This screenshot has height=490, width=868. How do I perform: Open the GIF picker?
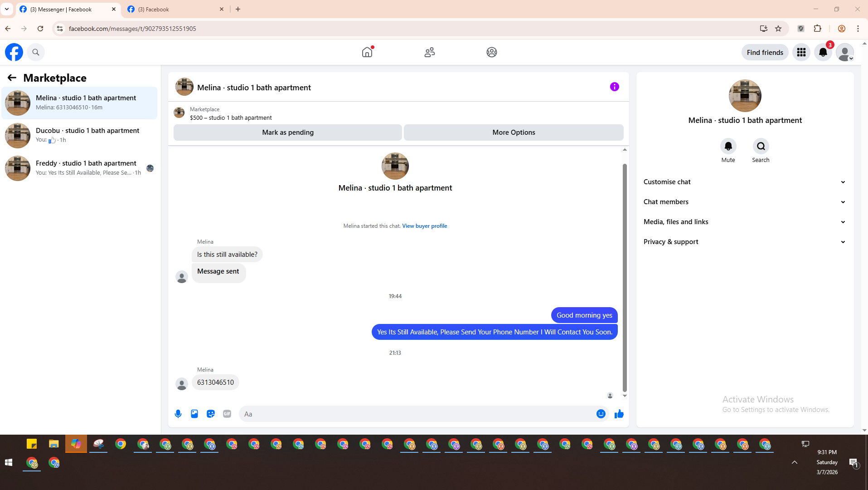tap(227, 414)
